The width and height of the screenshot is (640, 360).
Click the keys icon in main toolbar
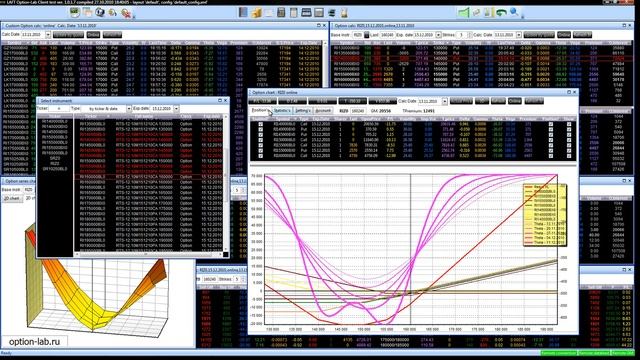pos(113,13)
